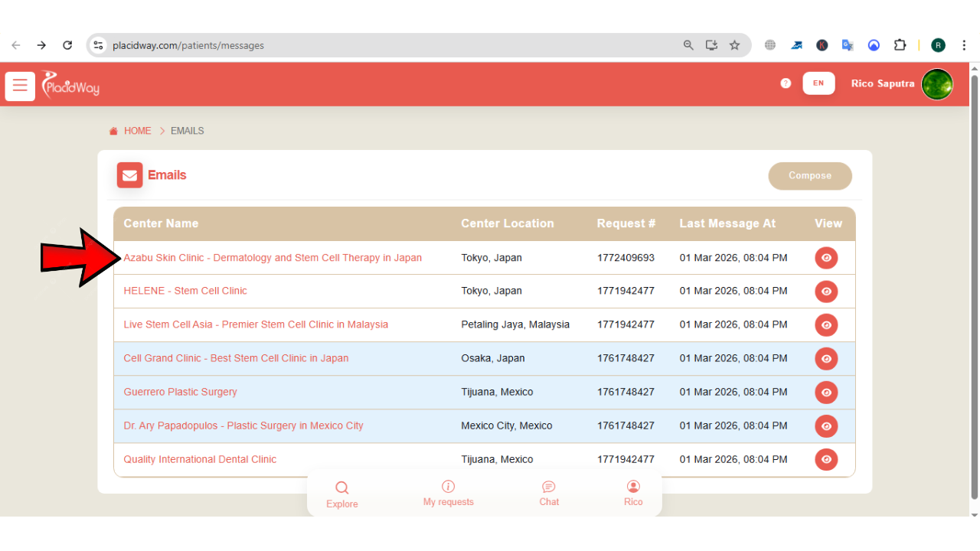Open the hamburger menu in header
980x551 pixels.
click(x=20, y=86)
